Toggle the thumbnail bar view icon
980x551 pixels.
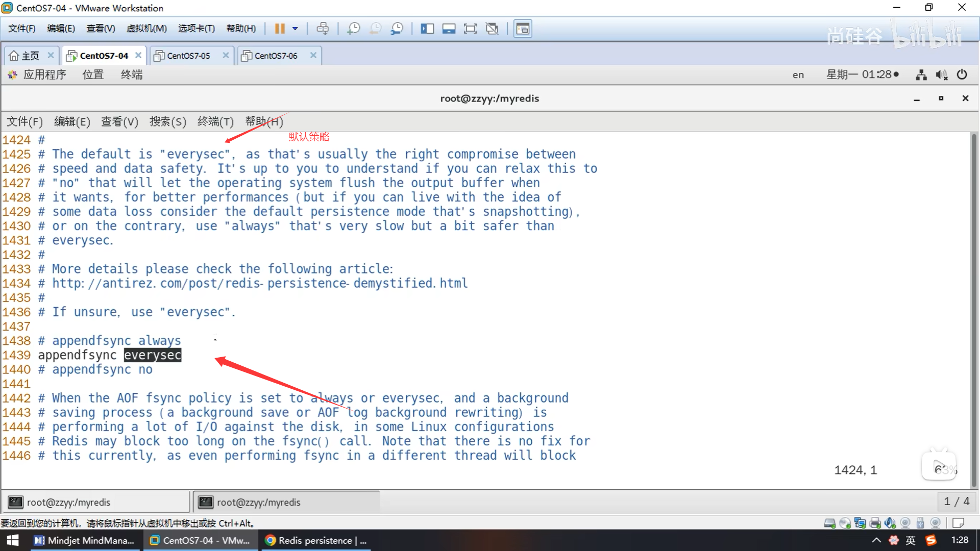click(x=449, y=29)
